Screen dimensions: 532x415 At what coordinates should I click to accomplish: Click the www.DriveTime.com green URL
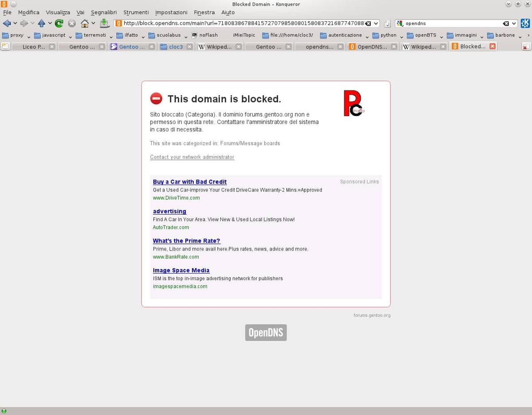click(176, 198)
